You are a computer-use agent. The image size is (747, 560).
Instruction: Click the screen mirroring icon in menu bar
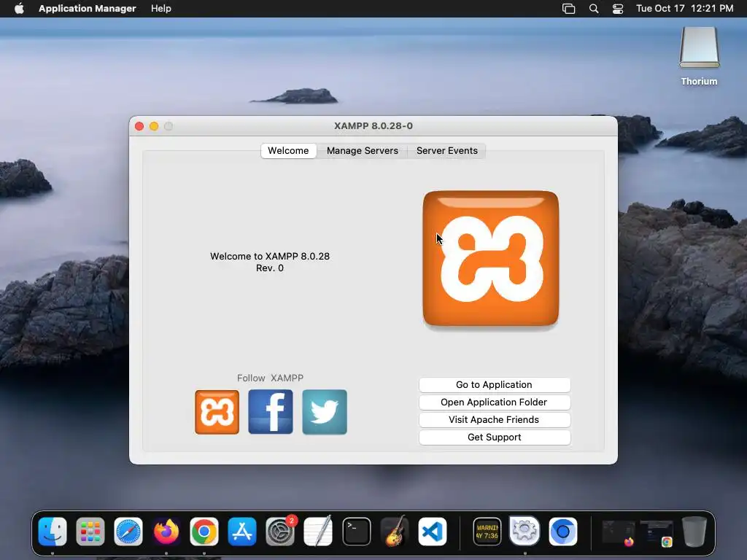coord(569,9)
